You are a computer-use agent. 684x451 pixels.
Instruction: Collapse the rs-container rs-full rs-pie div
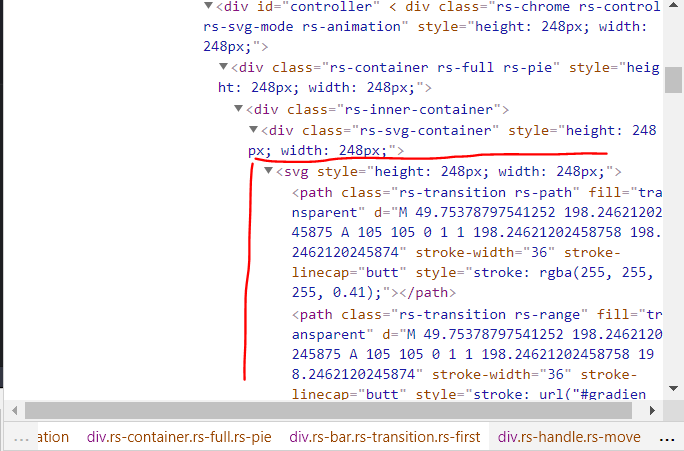223,67
